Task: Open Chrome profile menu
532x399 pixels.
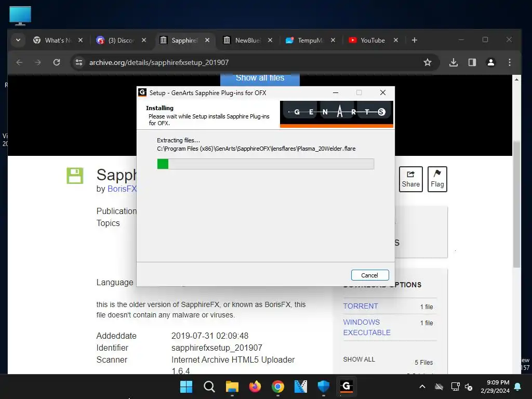Action: pos(491,62)
